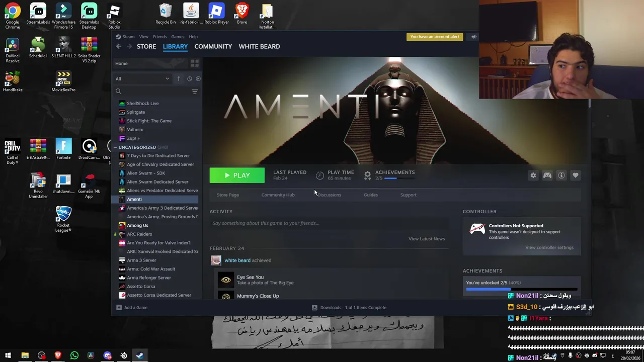Open Discord from the taskbar
The image size is (644, 362).
point(107,355)
